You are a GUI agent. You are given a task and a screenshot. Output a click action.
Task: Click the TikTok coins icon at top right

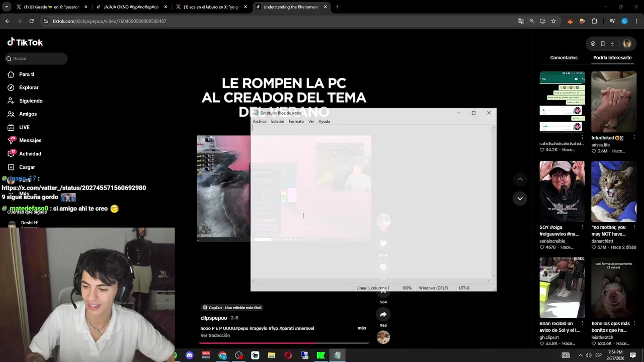point(593,44)
